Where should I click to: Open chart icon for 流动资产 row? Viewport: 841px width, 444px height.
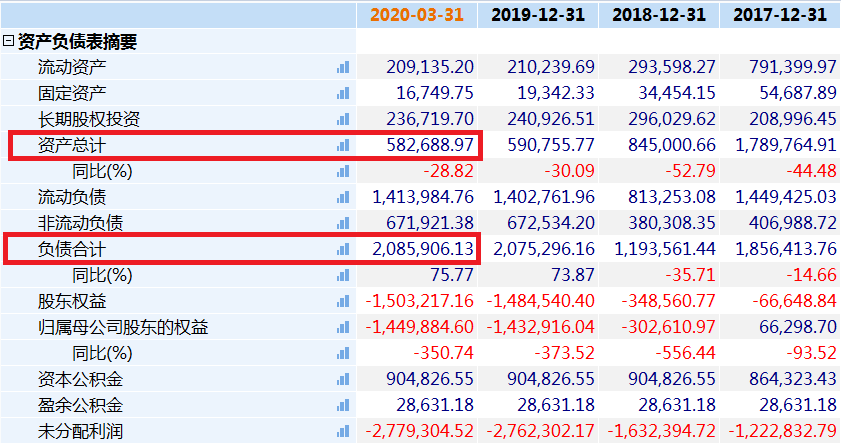343,67
